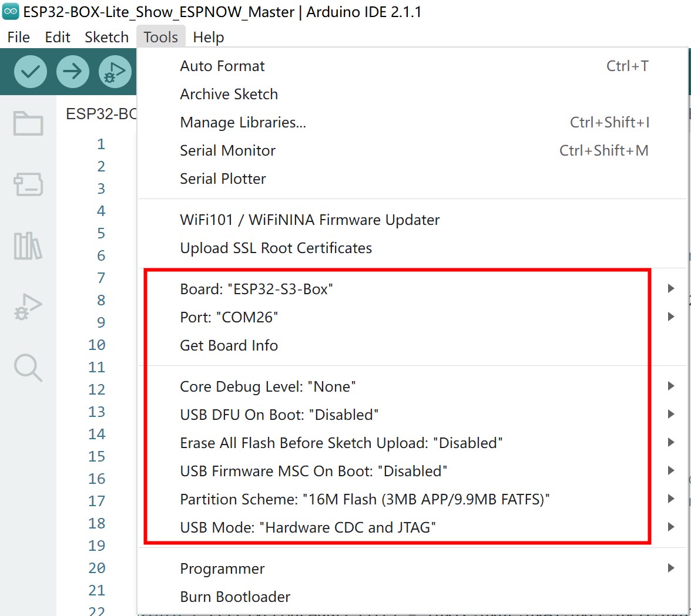Open the Sketch menu

click(107, 37)
